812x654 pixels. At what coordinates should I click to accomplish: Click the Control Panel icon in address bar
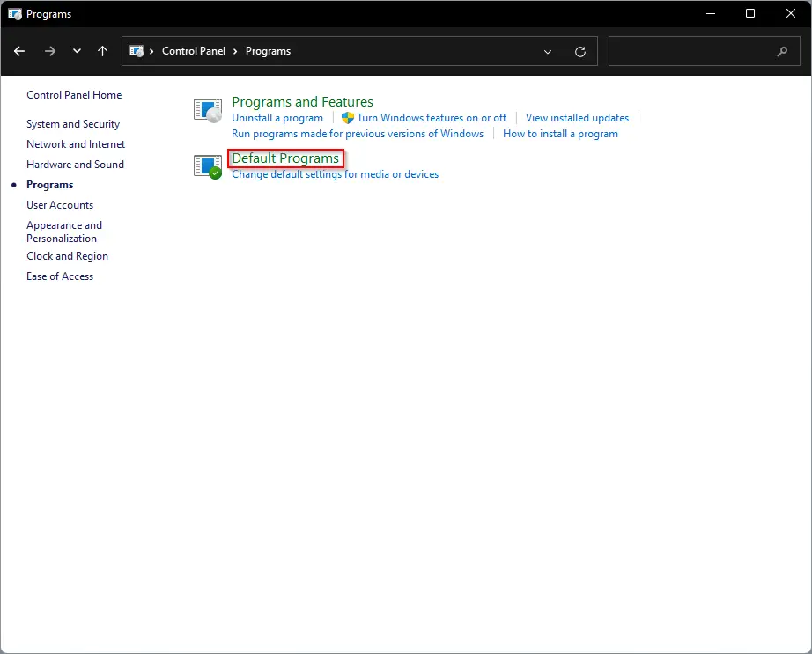tap(137, 51)
